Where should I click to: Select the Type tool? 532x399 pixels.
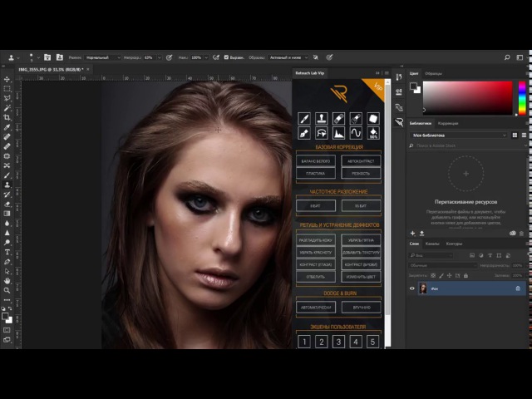point(7,251)
